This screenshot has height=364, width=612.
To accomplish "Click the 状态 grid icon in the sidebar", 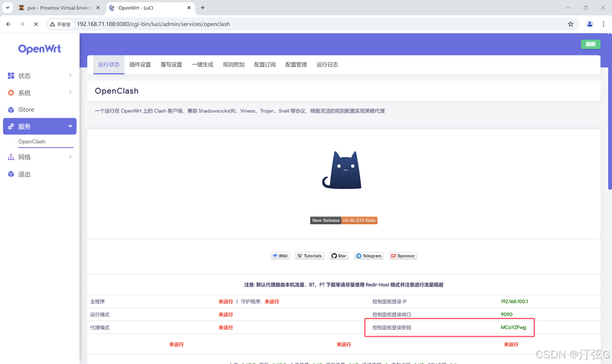I will pyautogui.click(x=11, y=76).
